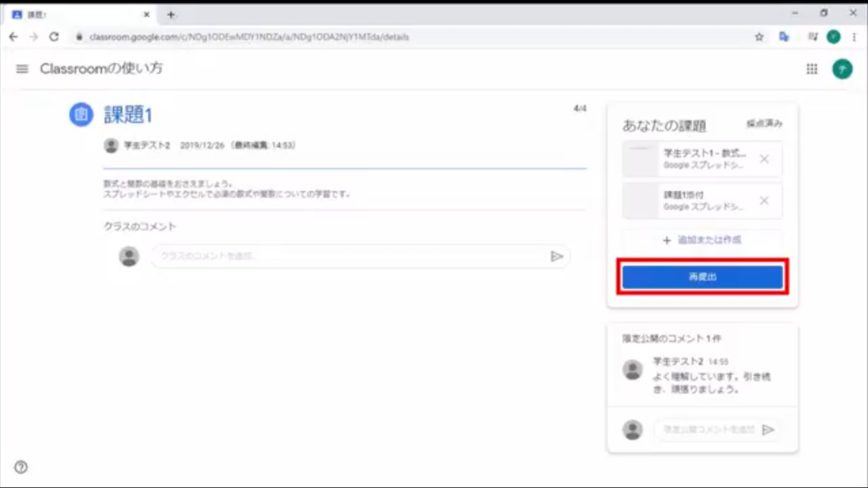The width and height of the screenshot is (868, 488).
Task: Open the Google apps grid
Action: (x=811, y=69)
